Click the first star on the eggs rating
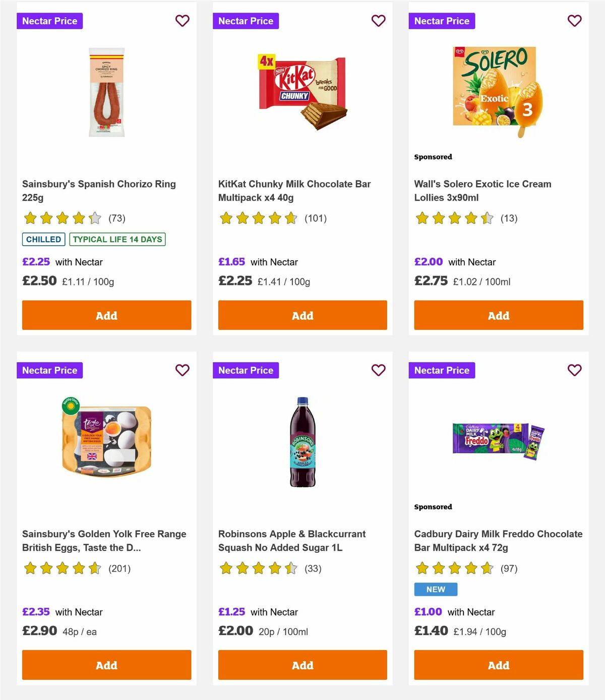The width and height of the screenshot is (605, 700). point(29,568)
